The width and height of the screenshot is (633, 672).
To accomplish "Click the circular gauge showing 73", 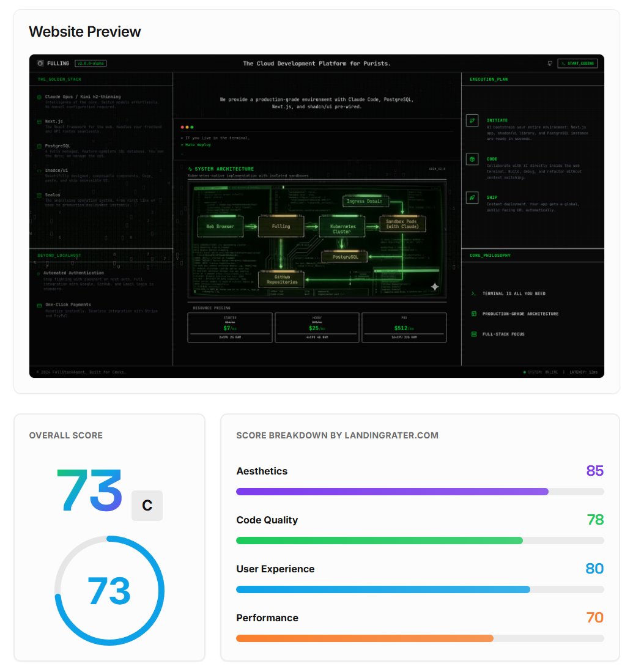I will pyautogui.click(x=109, y=591).
